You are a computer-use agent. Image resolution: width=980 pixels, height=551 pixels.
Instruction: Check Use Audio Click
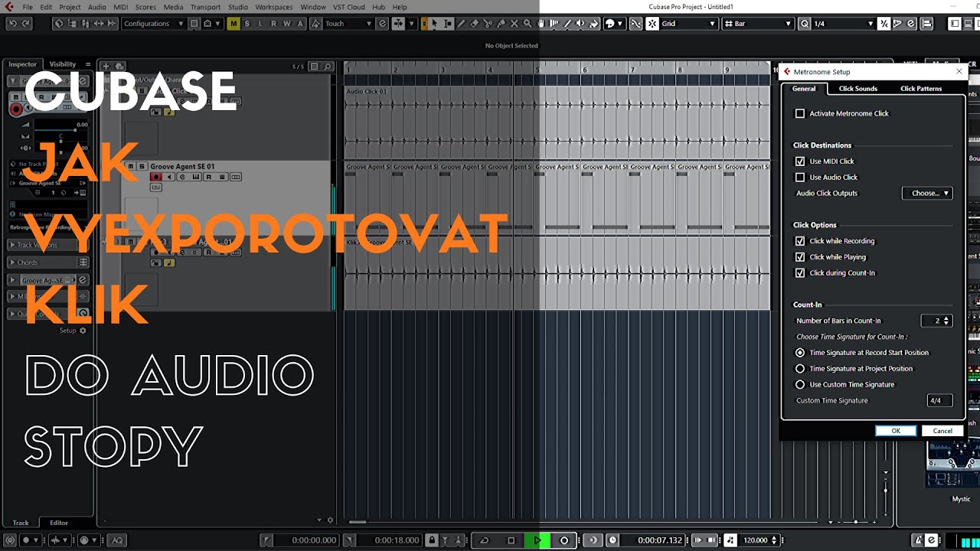800,178
